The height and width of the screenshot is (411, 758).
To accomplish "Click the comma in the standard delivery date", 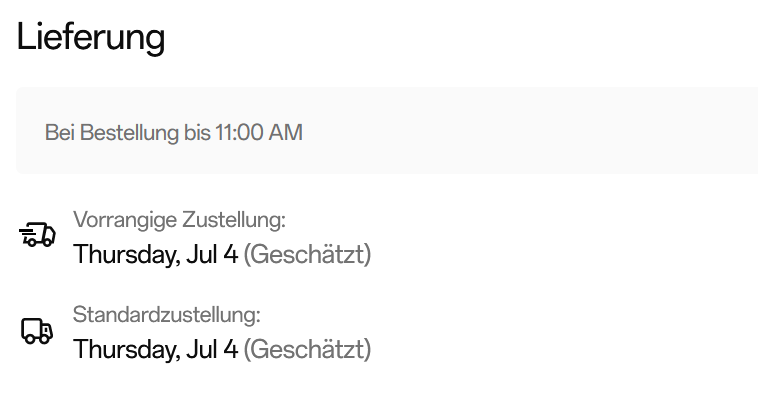I will click(180, 358).
